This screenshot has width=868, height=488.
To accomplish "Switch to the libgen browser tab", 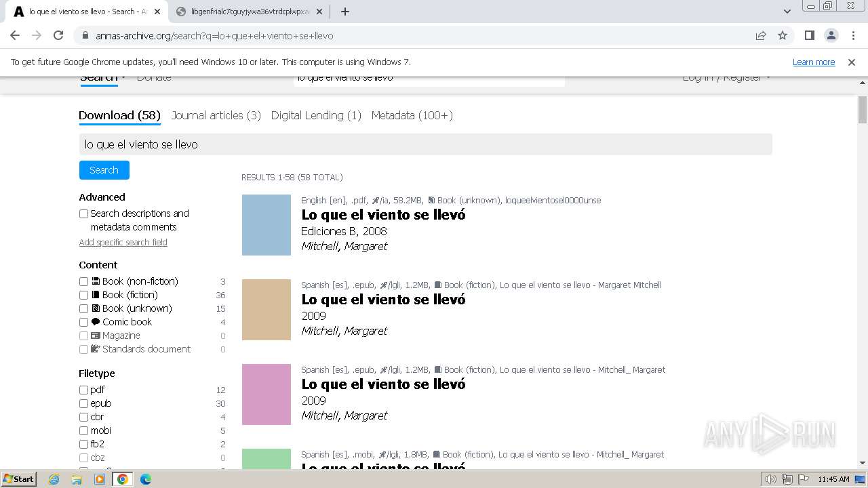I will pos(248,12).
